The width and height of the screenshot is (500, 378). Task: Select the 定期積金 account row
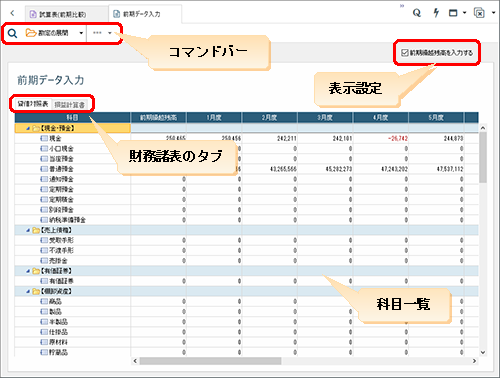[x=247, y=200]
